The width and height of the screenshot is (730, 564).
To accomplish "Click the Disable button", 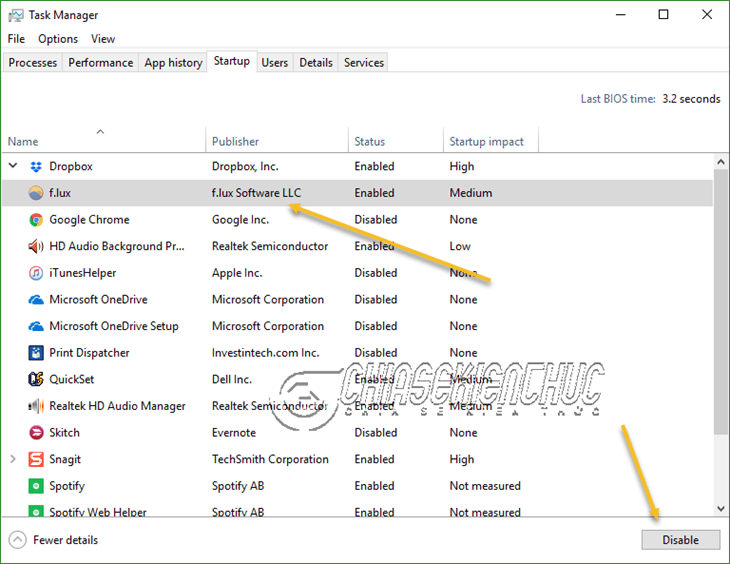I will click(680, 540).
